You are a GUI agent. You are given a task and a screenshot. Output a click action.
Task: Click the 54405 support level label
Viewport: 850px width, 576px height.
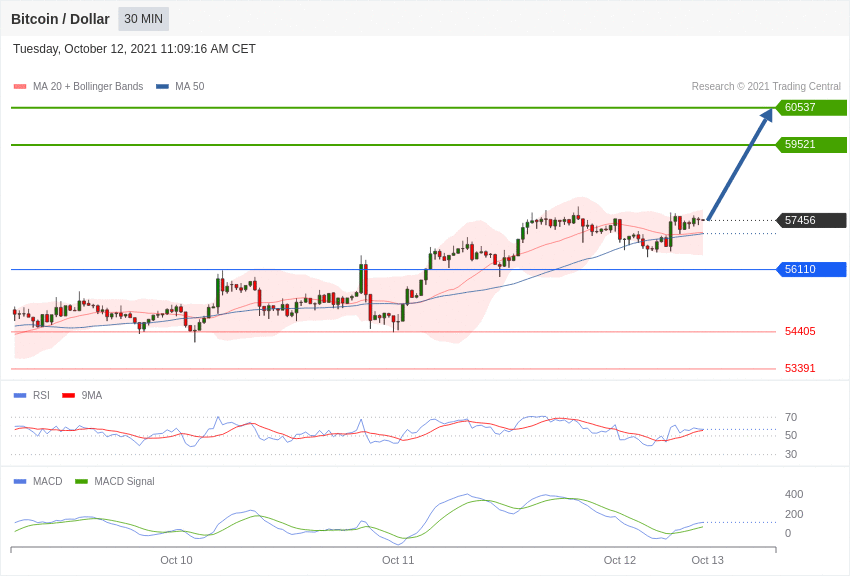[x=800, y=331]
